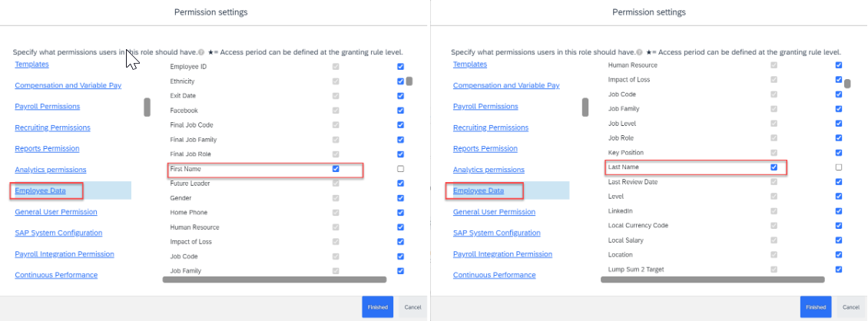Viewport: 868px width, 321px height.
Task: Open SAP System Configuration in left panel
Action: [x=58, y=233]
